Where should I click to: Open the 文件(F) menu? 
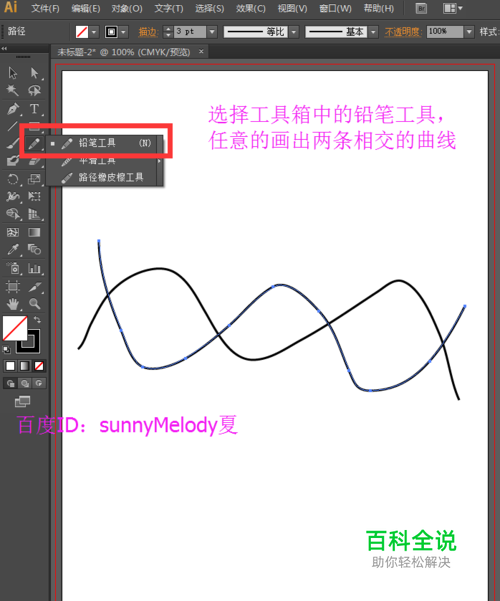point(45,8)
